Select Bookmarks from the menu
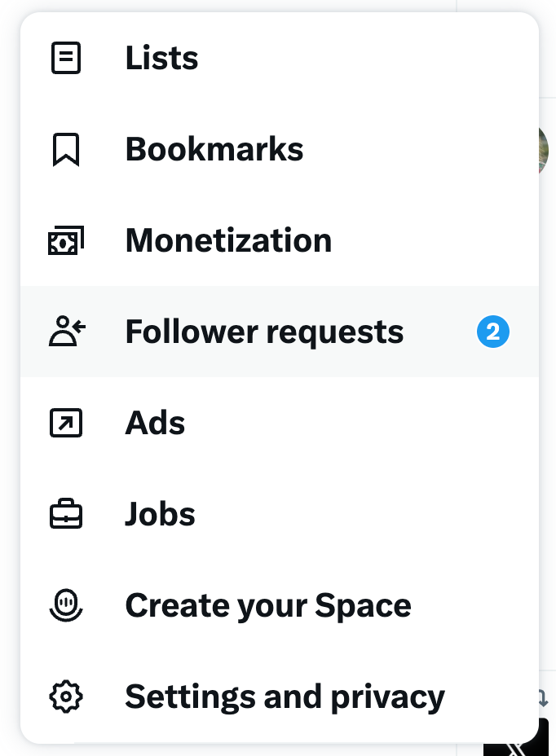Image resolution: width=556 pixels, height=756 pixels. 214,149
